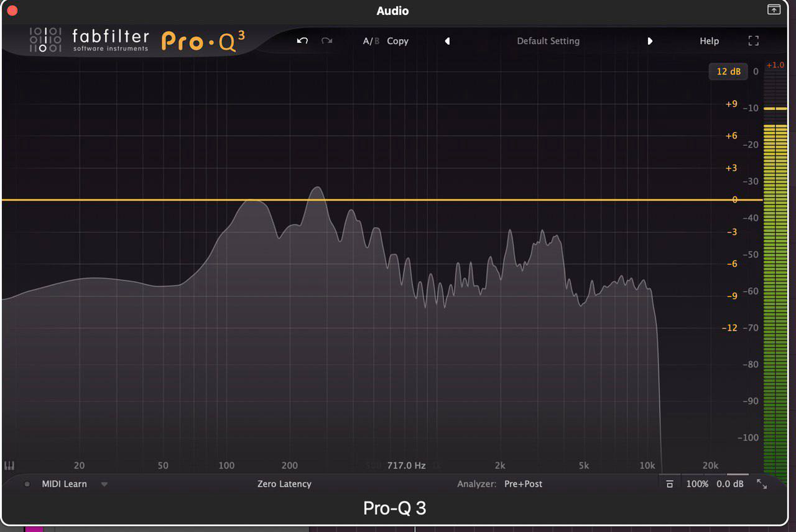Close the Audio plugin window
796x532 pixels.
point(12,11)
